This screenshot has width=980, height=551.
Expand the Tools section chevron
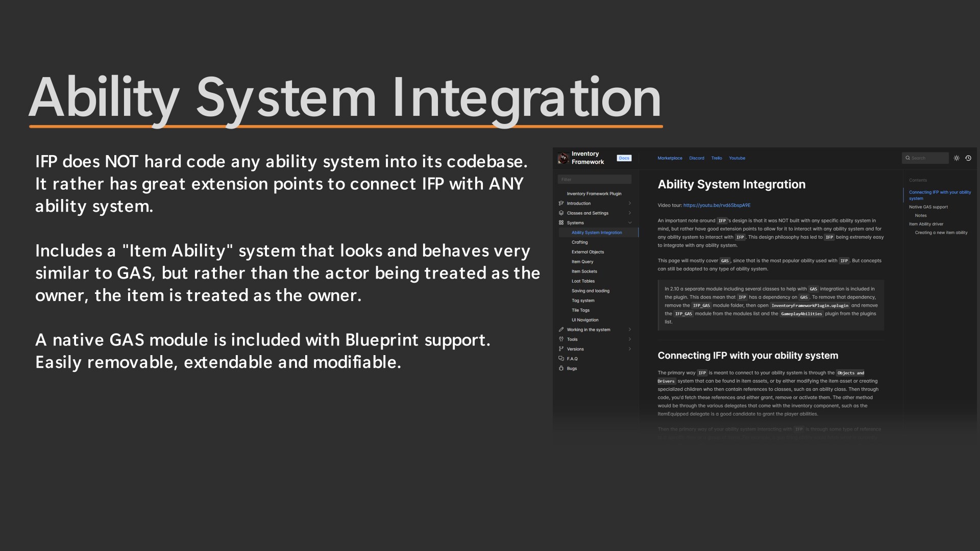click(630, 339)
